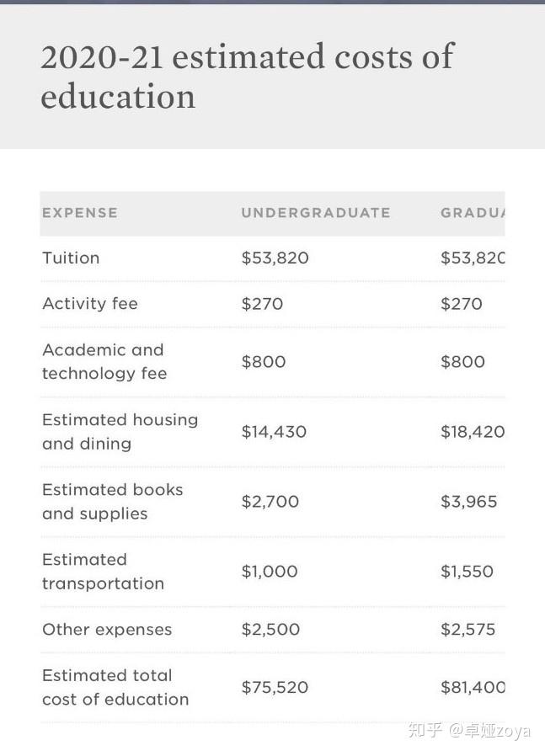Click the Tuition row label

pyautogui.click(x=71, y=258)
